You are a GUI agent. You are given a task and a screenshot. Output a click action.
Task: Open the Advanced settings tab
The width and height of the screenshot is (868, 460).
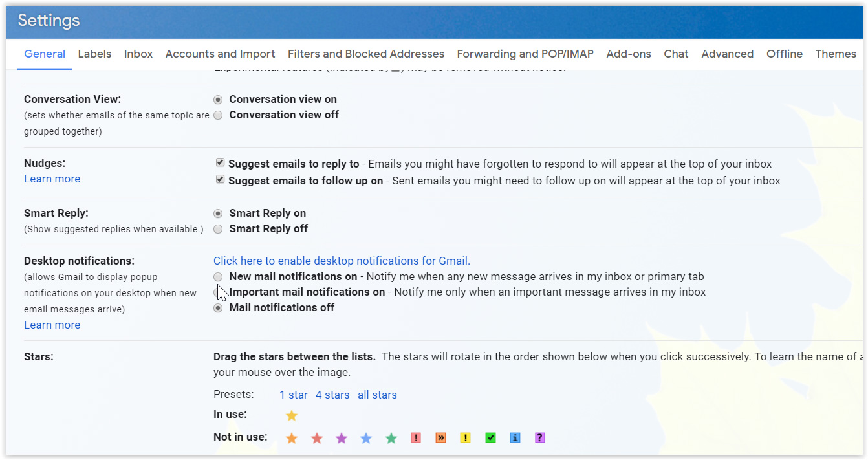click(x=727, y=54)
